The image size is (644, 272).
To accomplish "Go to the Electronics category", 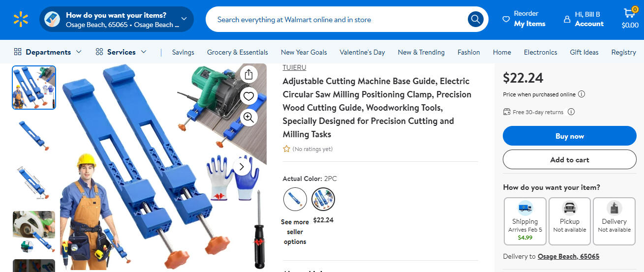I will pyautogui.click(x=540, y=52).
